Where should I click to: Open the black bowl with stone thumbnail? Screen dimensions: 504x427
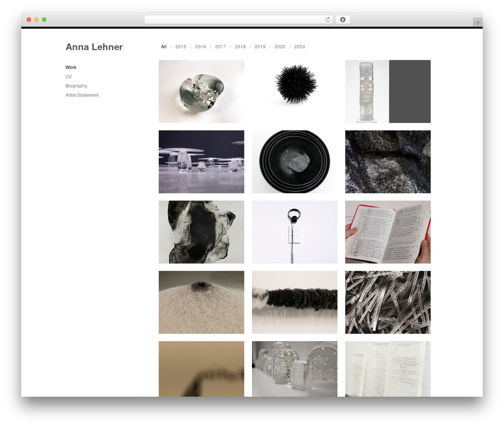295,162
